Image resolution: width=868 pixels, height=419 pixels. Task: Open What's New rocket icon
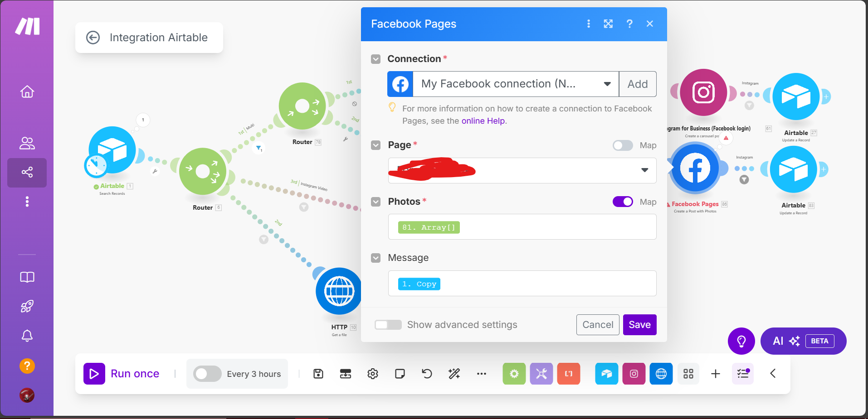(x=27, y=306)
